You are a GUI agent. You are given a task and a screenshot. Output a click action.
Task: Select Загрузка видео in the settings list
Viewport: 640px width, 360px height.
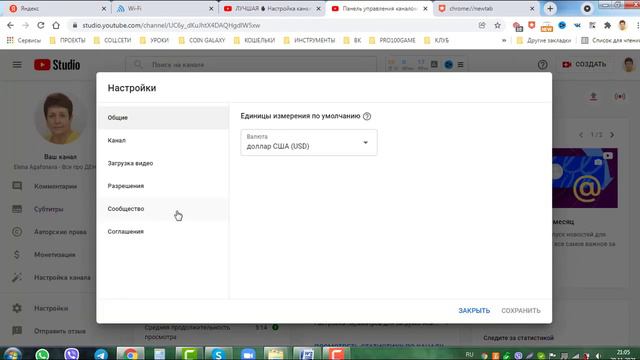click(163, 163)
